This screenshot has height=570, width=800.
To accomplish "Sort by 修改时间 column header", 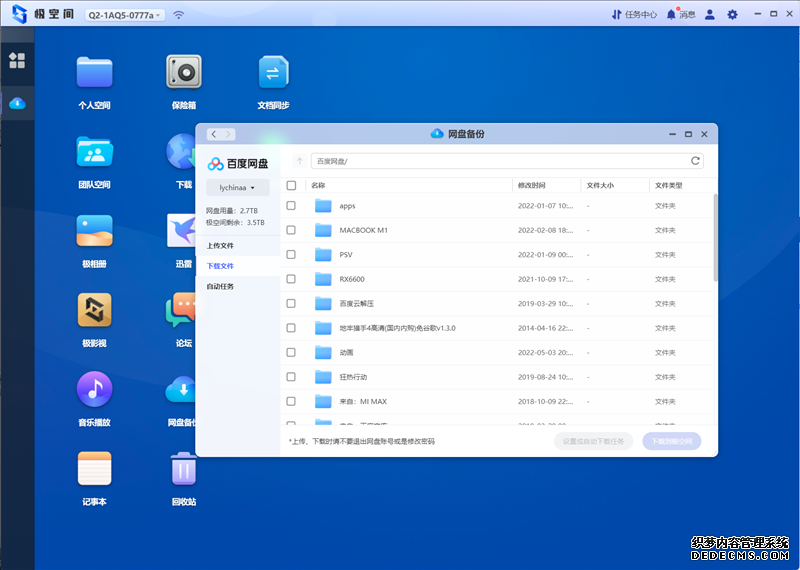I will (532, 185).
